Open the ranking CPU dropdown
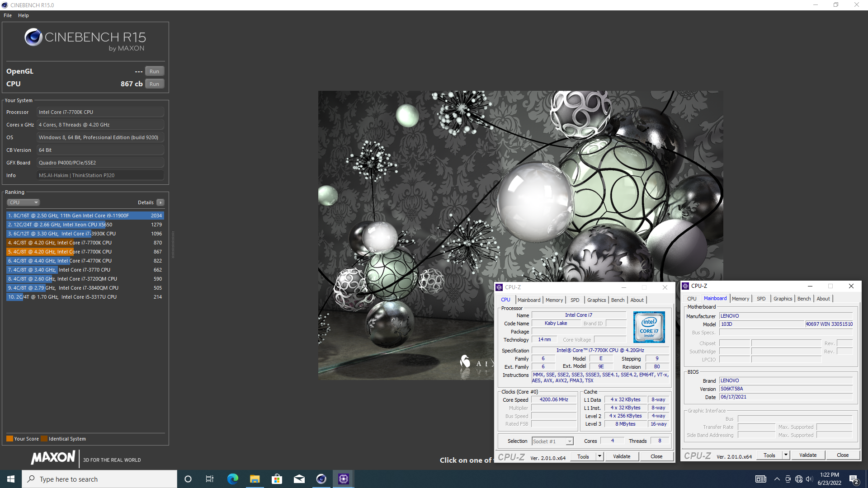Viewport: 868px width, 488px height. (x=24, y=202)
